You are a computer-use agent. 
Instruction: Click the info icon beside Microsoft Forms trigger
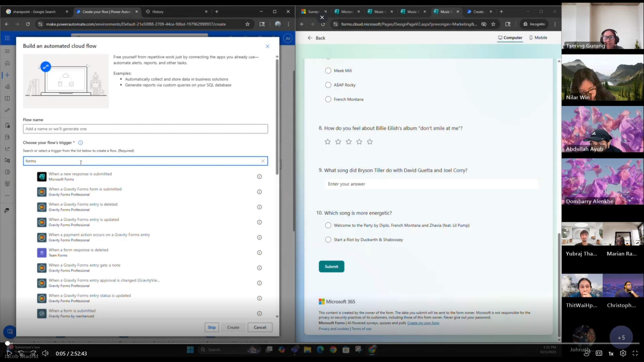coord(259,177)
